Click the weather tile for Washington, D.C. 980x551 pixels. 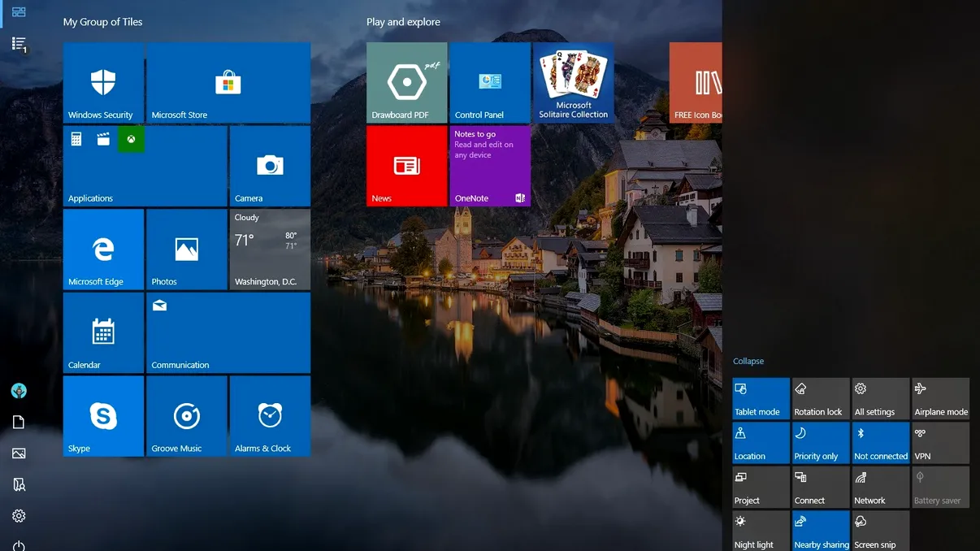click(269, 249)
